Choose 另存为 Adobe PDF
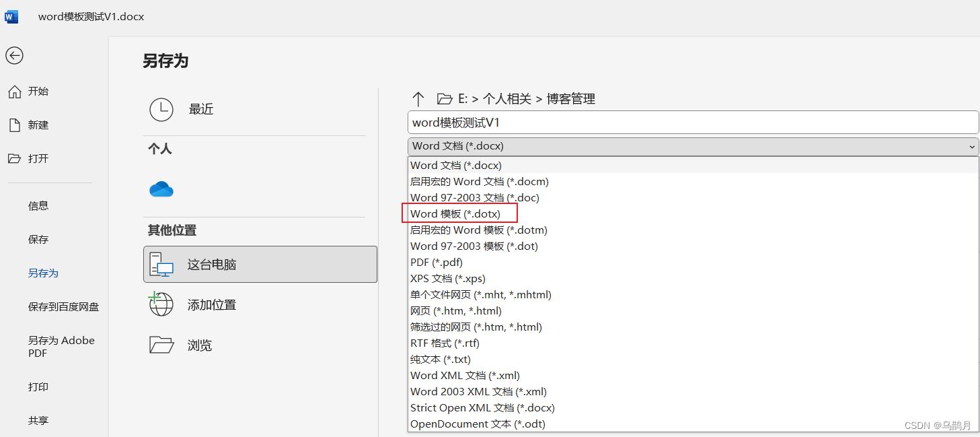 (x=61, y=347)
